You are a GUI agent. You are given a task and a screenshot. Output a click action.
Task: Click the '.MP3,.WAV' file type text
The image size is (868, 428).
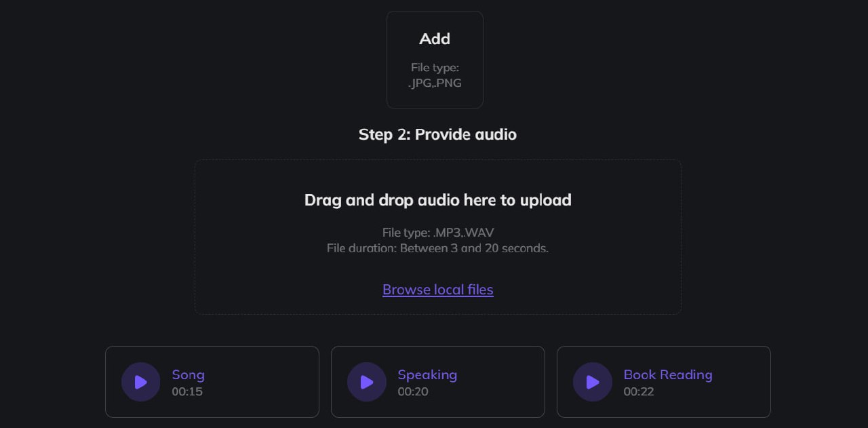437,233
